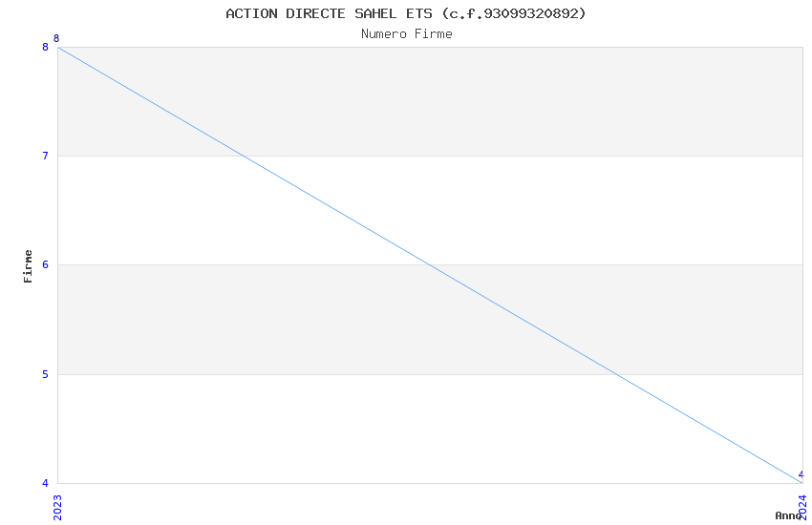Click the y-axis tick label 6
Screen dimensions: 812x525
45,265
